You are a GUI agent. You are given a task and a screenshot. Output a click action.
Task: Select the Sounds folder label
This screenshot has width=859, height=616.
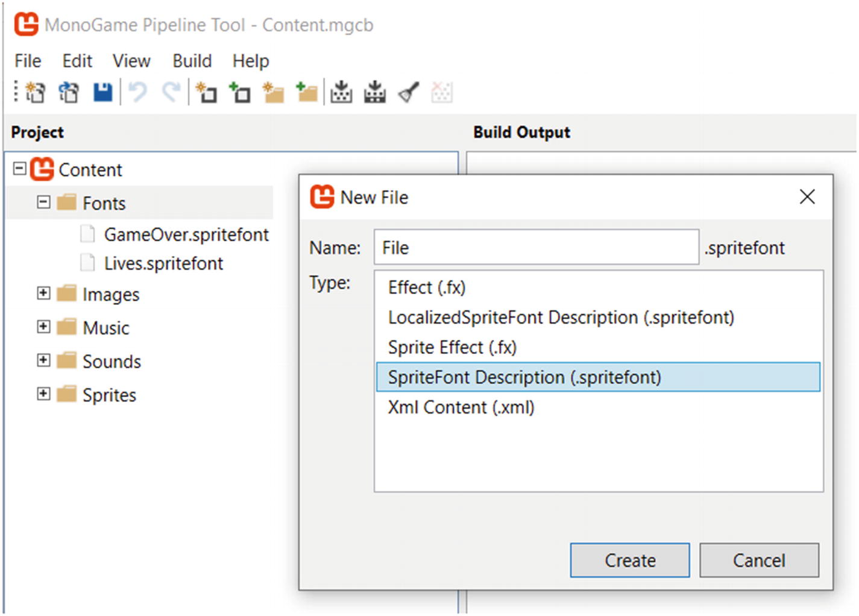coord(112,361)
